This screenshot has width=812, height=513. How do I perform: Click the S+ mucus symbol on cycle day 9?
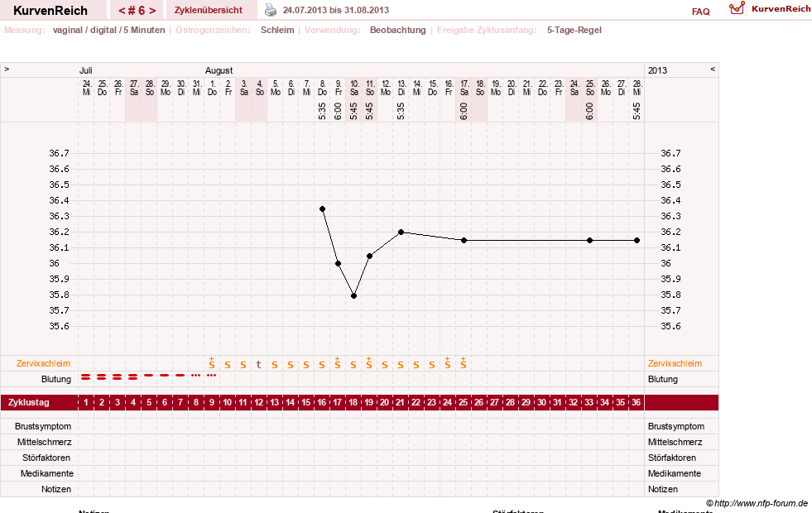pos(212,362)
